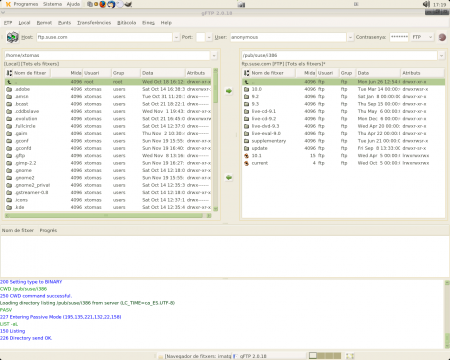
Task: Click the empty Port field
Action: pyautogui.click(x=201, y=37)
